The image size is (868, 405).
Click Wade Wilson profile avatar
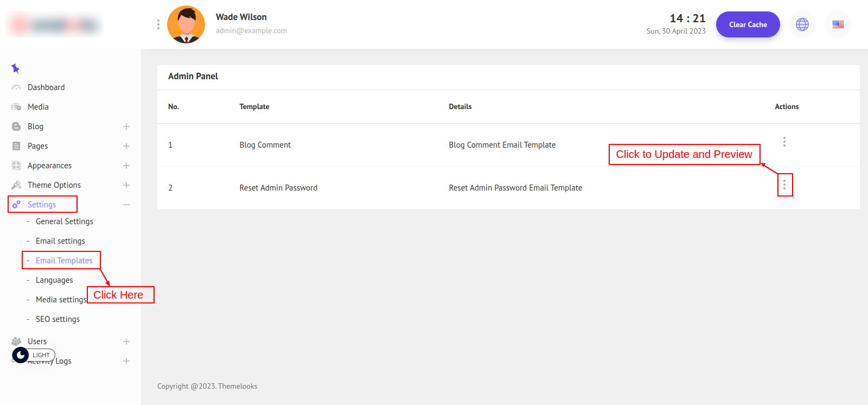point(186,24)
